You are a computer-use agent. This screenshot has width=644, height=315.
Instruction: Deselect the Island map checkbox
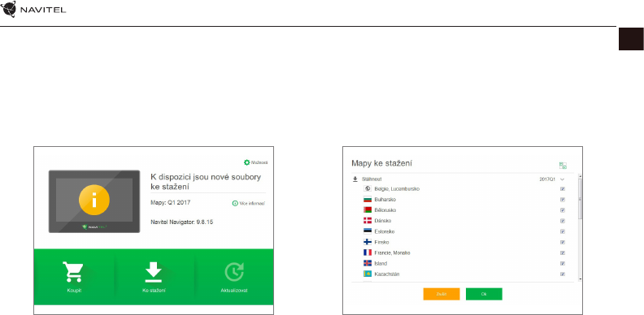pyautogui.click(x=563, y=264)
